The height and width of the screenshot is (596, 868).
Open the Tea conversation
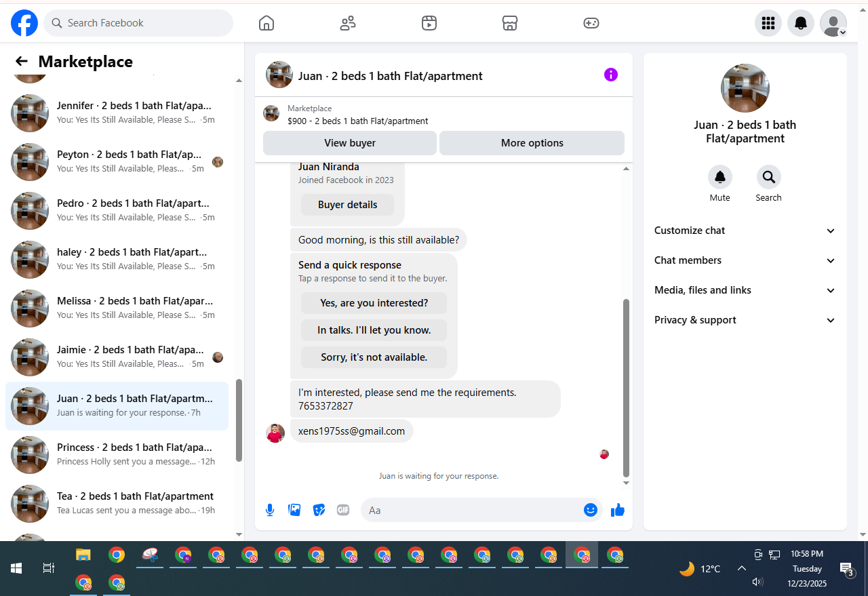[x=117, y=503]
